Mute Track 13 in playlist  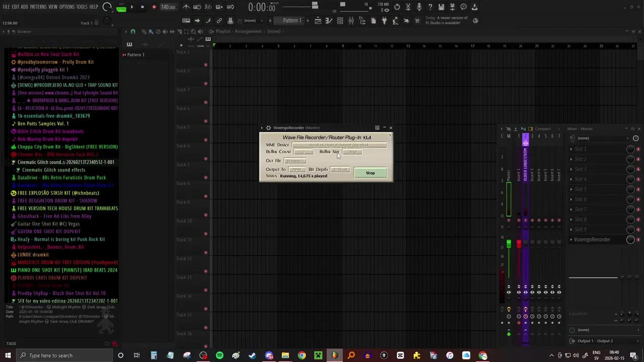[x=205, y=290]
